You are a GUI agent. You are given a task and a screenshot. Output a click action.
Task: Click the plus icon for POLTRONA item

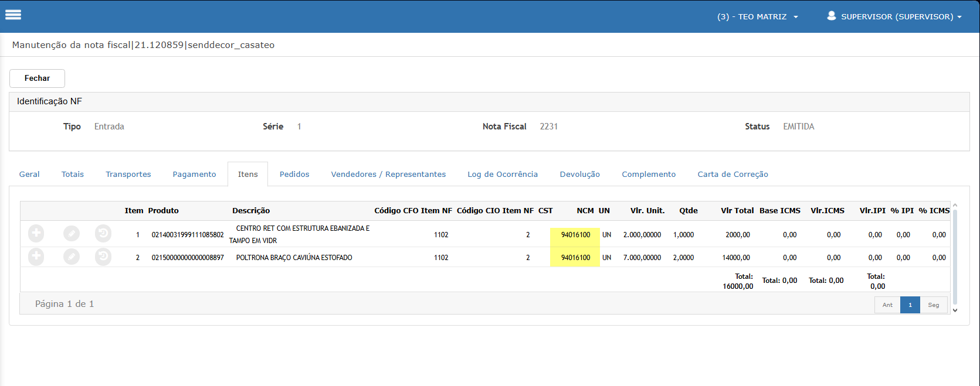(x=36, y=257)
